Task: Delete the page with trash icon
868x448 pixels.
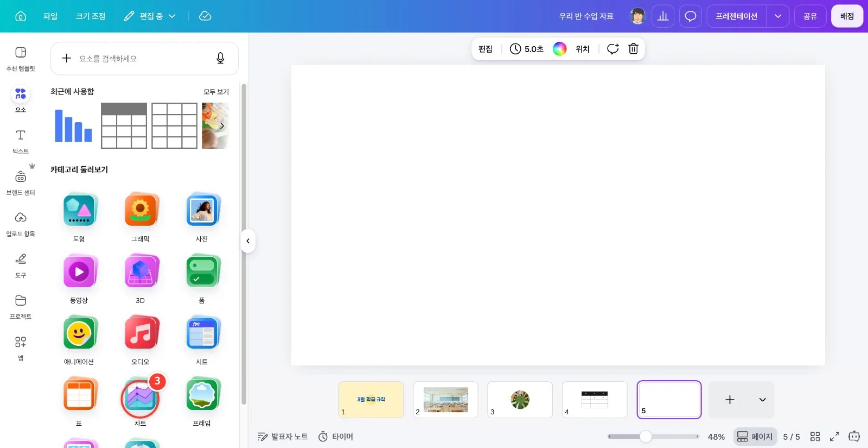Action: coord(633,49)
